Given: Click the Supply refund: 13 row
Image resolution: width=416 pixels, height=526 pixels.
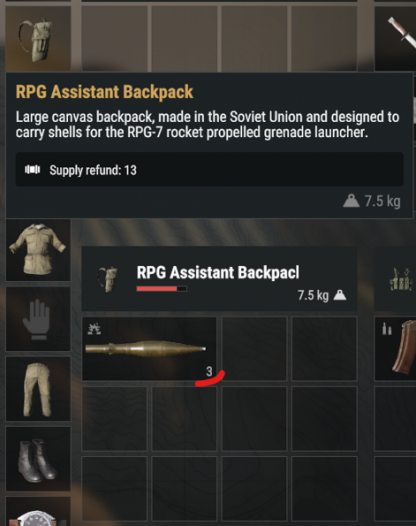Looking at the screenshot, I should [x=209, y=170].
